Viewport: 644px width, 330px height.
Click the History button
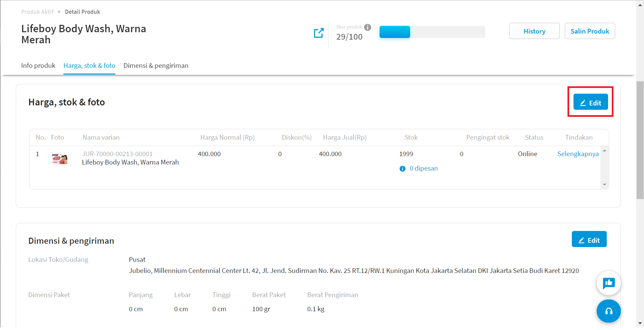point(534,31)
